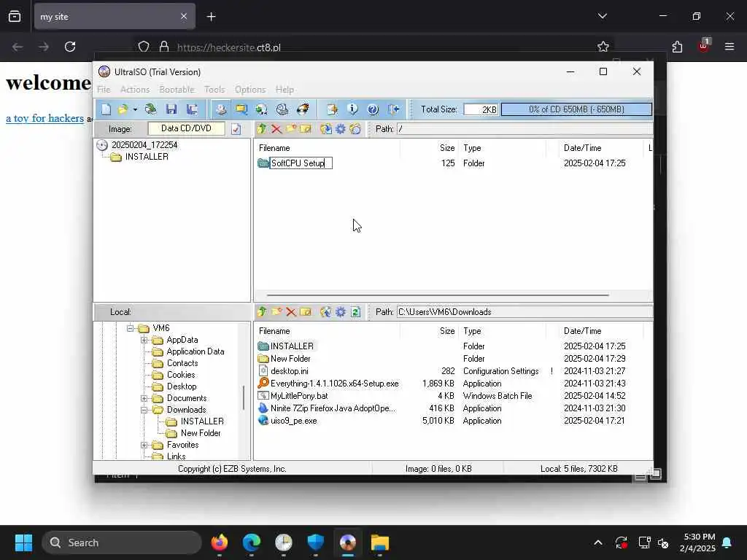This screenshot has width=747, height=560.
Task: Click Rename icon in Local pane toolbar
Action: (x=306, y=312)
